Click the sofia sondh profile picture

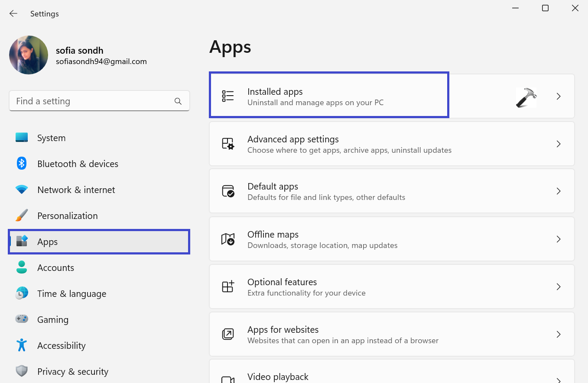click(29, 55)
